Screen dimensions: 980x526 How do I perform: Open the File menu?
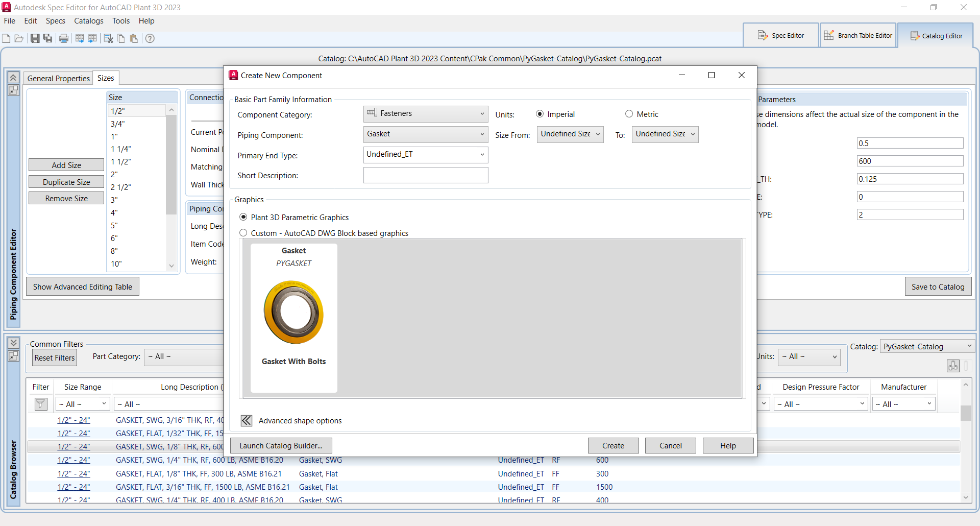tap(10, 21)
